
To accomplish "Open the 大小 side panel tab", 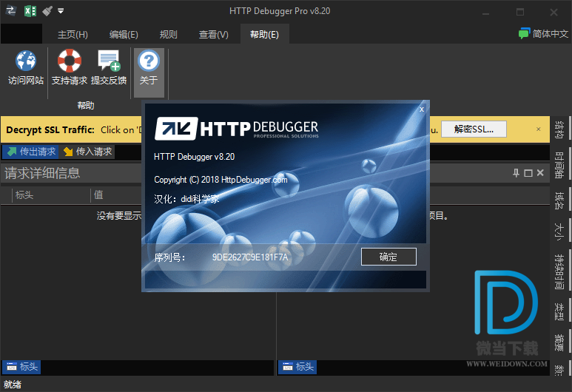I will (x=559, y=232).
